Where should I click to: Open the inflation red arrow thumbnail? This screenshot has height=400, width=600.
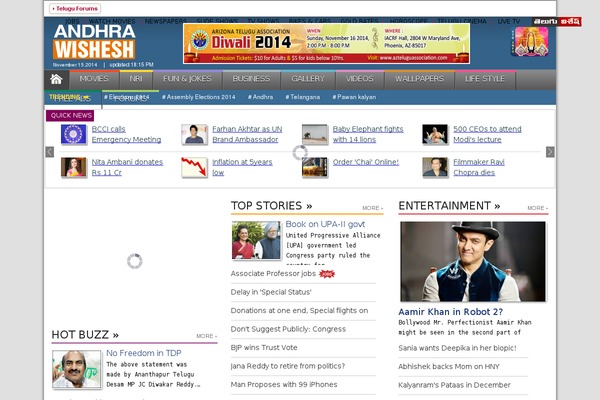pyautogui.click(x=194, y=167)
